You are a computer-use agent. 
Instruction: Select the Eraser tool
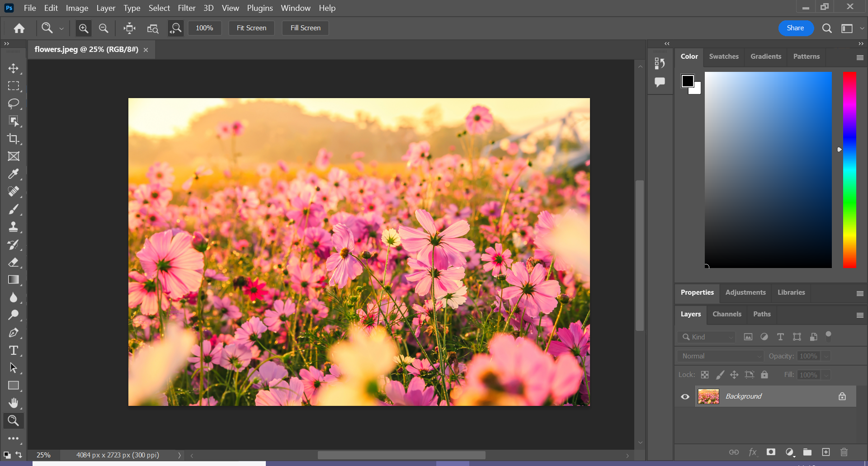tap(14, 262)
